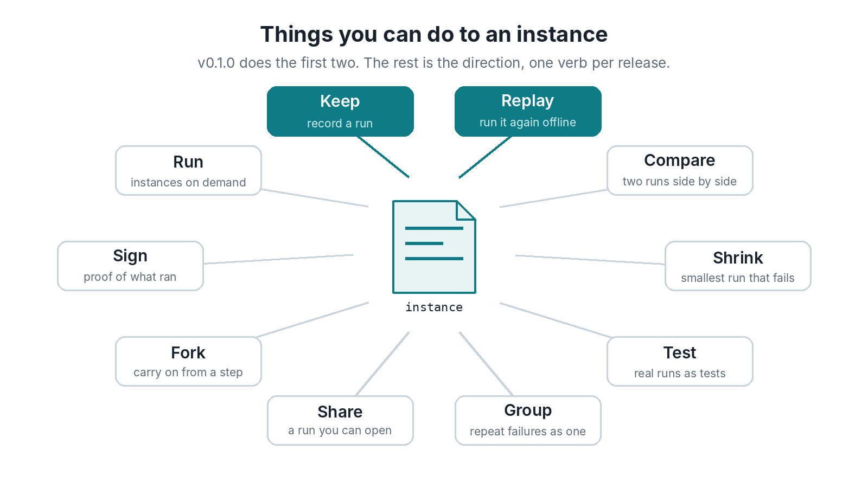Select the Group card
The width and height of the screenshot is (868, 488).
click(x=528, y=420)
